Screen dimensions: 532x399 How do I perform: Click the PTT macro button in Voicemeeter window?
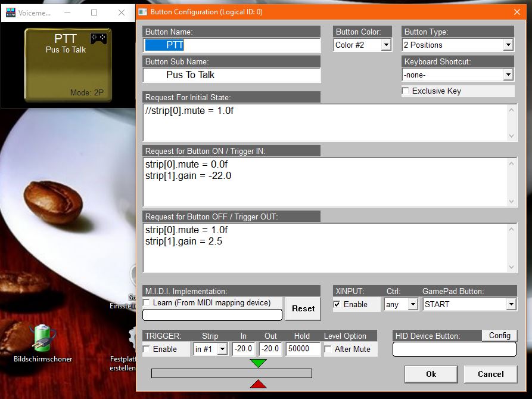(x=68, y=65)
